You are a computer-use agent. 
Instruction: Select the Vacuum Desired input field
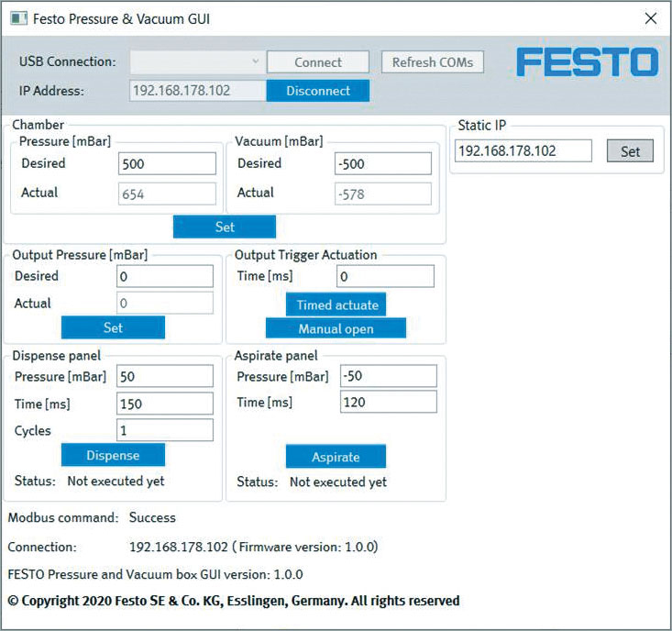click(382, 163)
